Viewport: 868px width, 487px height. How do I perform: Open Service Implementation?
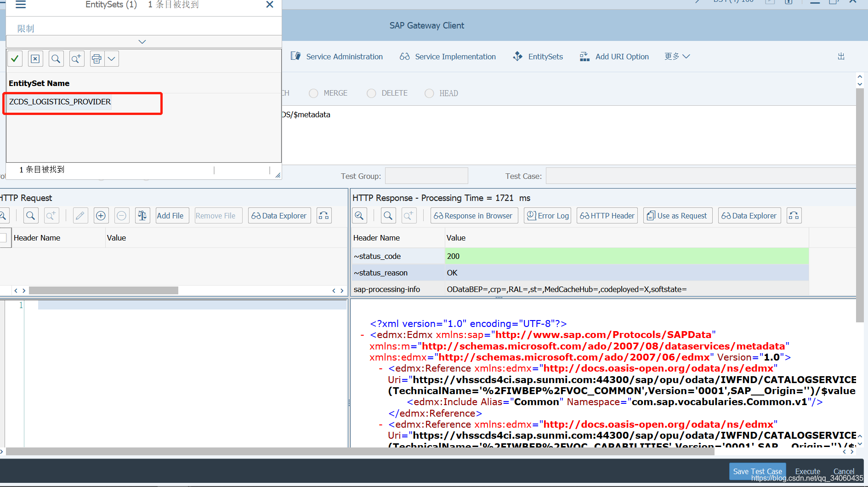448,57
